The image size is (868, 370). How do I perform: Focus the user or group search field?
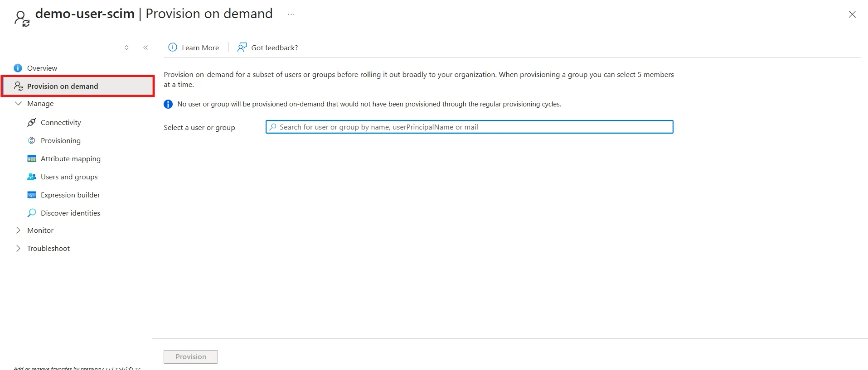469,127
